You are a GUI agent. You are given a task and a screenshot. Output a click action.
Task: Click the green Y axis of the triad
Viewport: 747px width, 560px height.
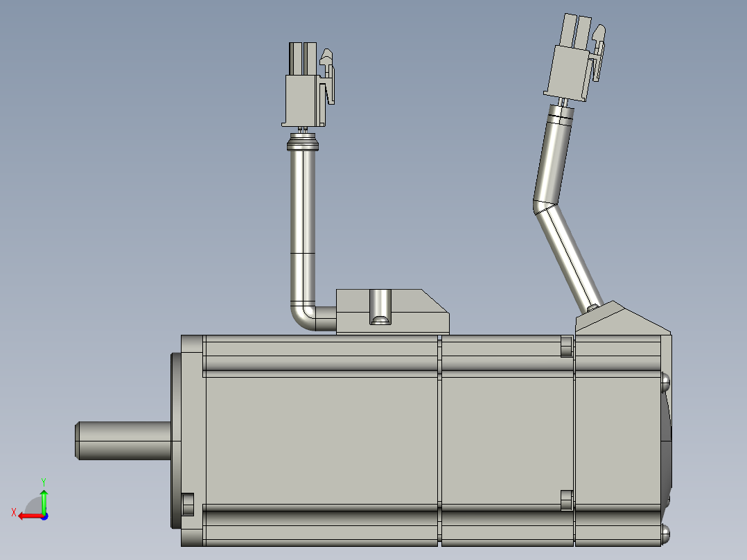[x=44, y=501]
